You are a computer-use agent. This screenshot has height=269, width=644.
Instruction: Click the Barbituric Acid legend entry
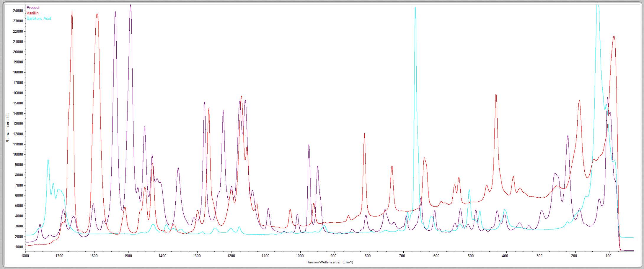tap(39, 18)
